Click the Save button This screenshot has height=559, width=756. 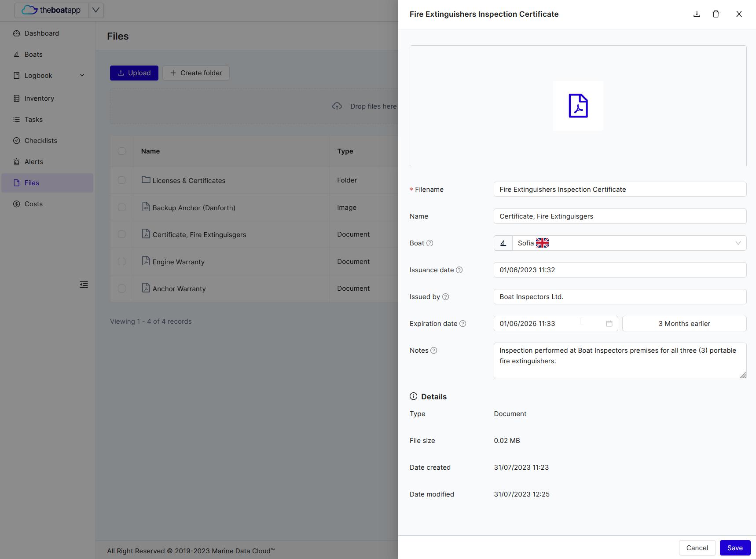pos(735,548)
